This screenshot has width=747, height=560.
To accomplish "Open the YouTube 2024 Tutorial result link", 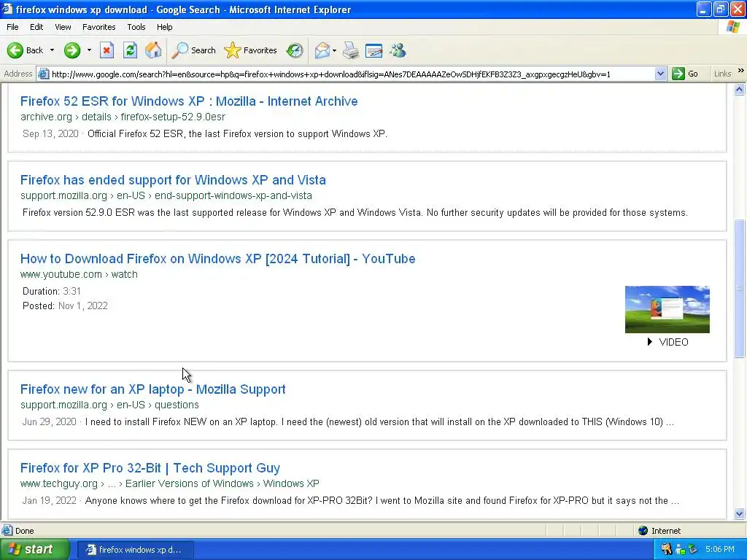I will click(217, 259).
